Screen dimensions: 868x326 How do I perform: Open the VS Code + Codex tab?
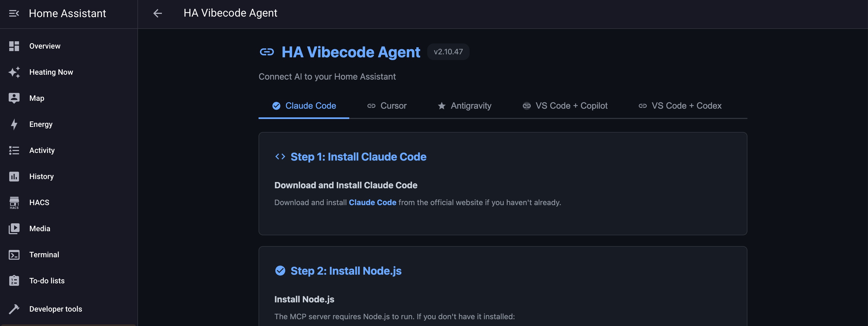click(680, 106)
